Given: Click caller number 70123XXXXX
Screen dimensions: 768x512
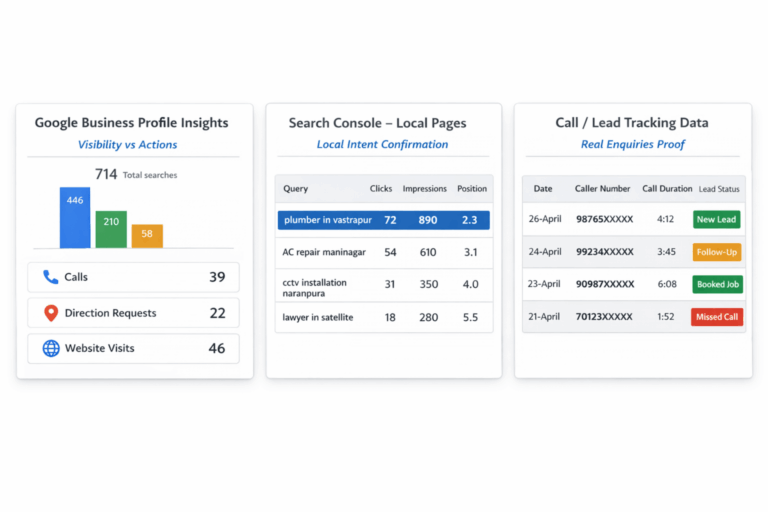Looking at the screenshot, I should (604, 317).
